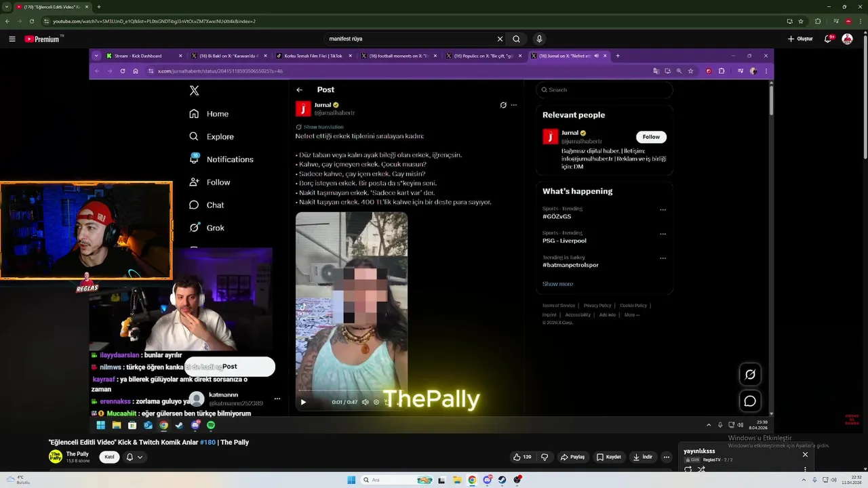The height and width of the screenshot is (488, 868).
Task: Download the video with İndir
Action: point(643,457)
